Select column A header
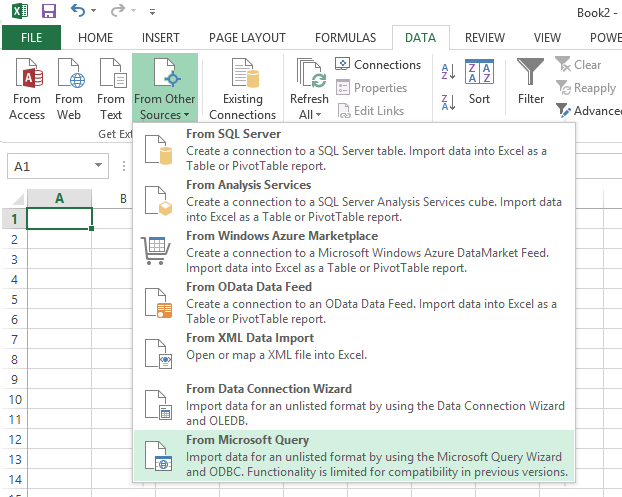Image resolution: width=622 pixels, height=497 pixels. point(59,198)
